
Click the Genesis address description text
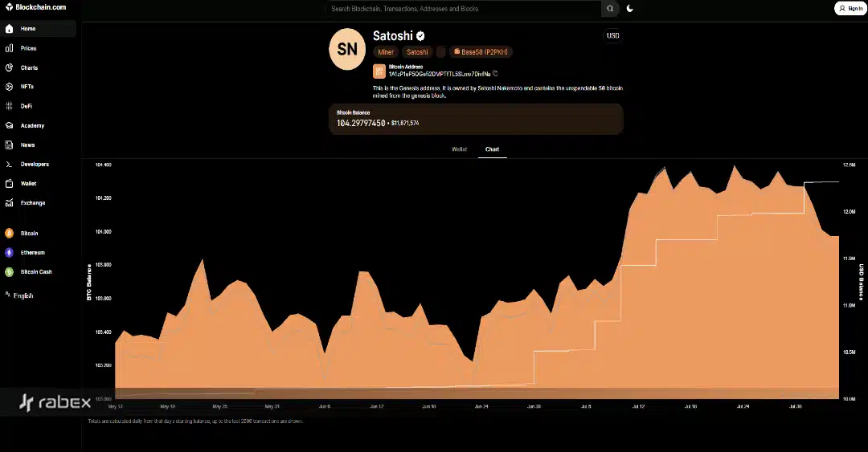pyautogui.click(x=497, y=92)
